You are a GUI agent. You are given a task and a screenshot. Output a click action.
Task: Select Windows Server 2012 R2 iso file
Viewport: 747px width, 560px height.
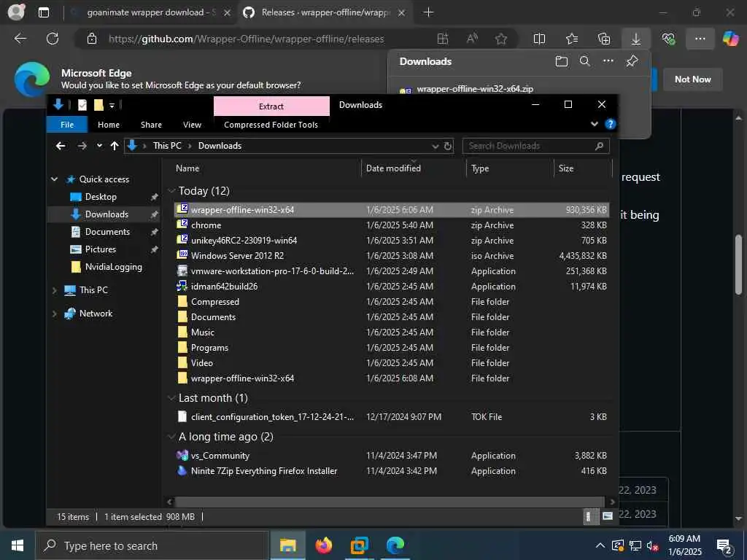(x=391, y=256)
